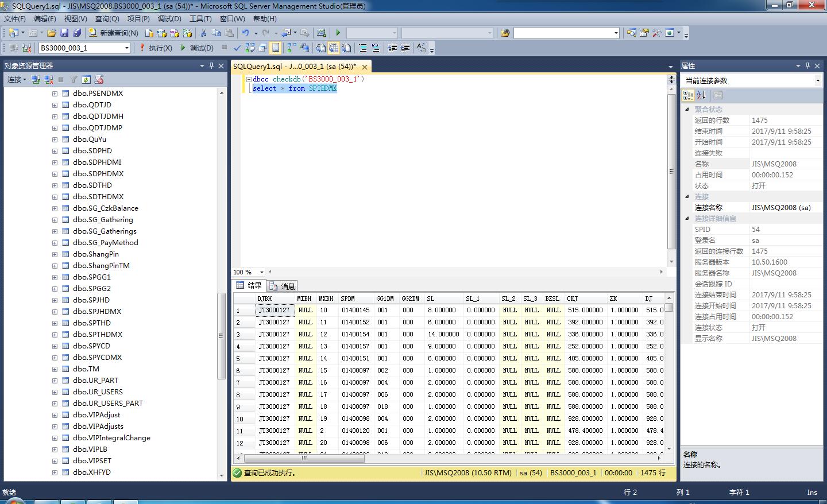
Task: Pin the Object Explorer panel
Action: pos(211,65)
